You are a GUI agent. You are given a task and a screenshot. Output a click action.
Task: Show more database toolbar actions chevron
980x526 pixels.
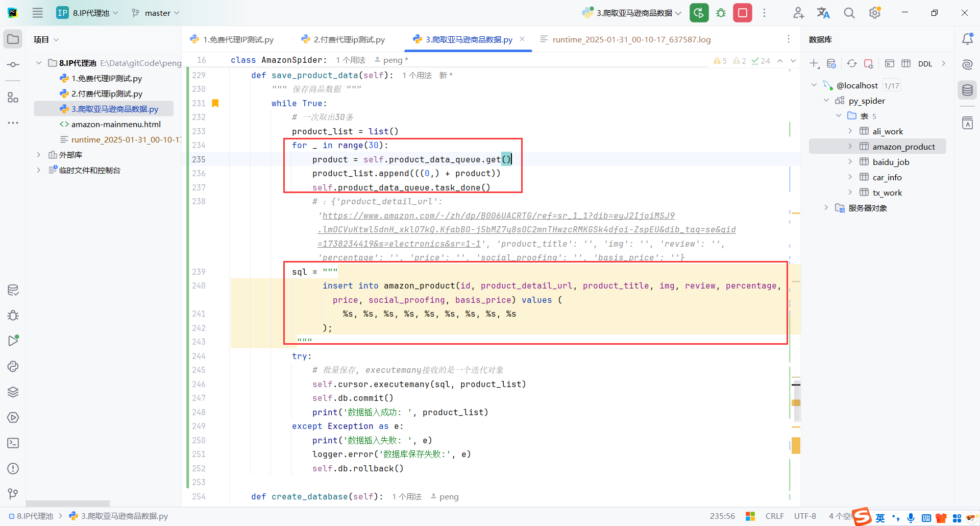pos(943,64)
